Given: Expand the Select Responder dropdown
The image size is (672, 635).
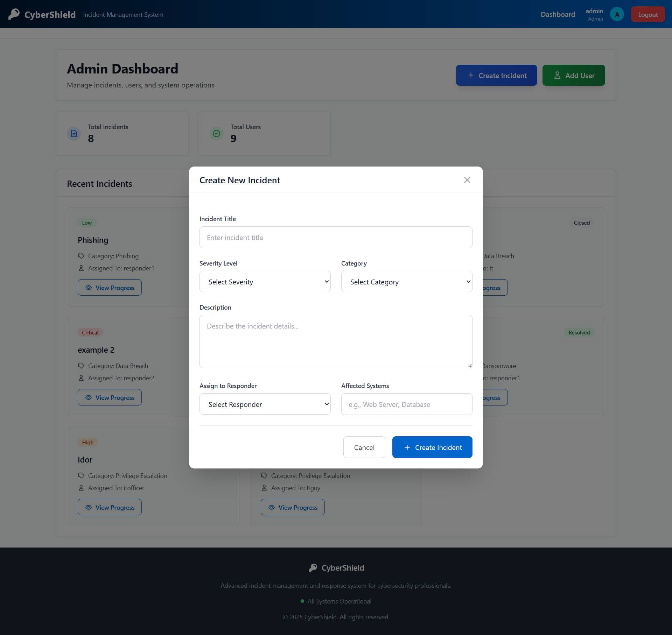Looking at the screenshot, I should point(265,404).
